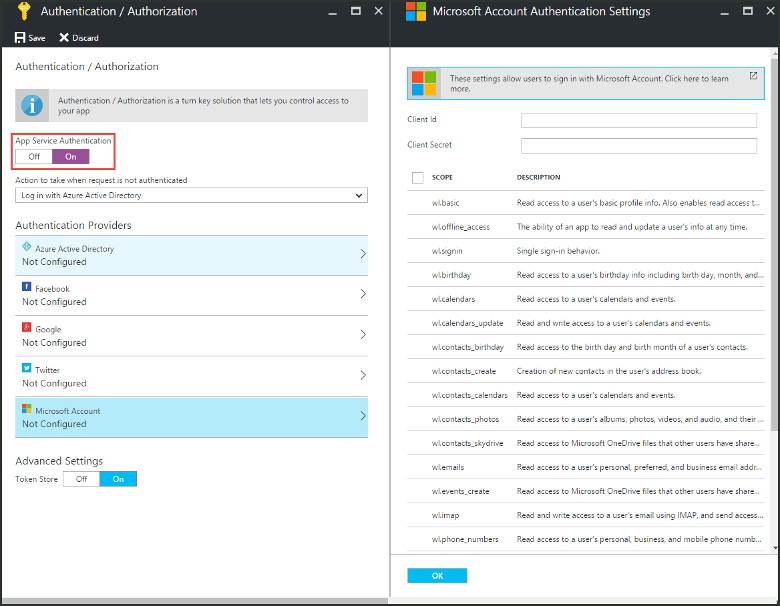
Task: Select the wl.imap scope row
Action: (585, 515)
